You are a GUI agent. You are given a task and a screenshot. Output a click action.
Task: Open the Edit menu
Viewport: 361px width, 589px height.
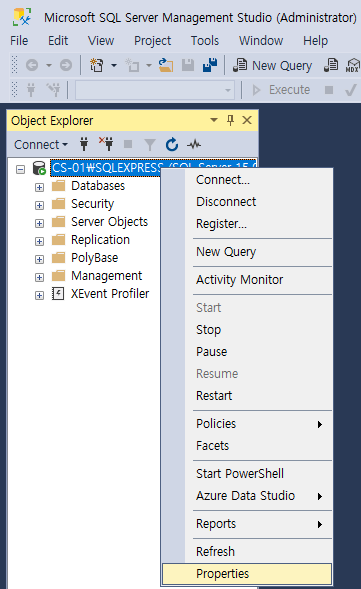pyautogui.click(x=58, y=41)
